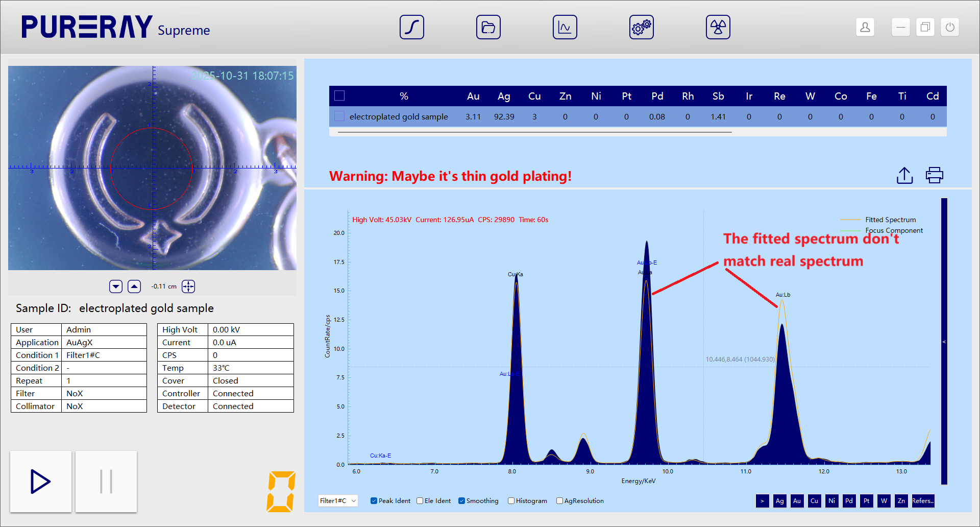
Task: Center the sample stage crosshair icon
Action: pos(188,286)
